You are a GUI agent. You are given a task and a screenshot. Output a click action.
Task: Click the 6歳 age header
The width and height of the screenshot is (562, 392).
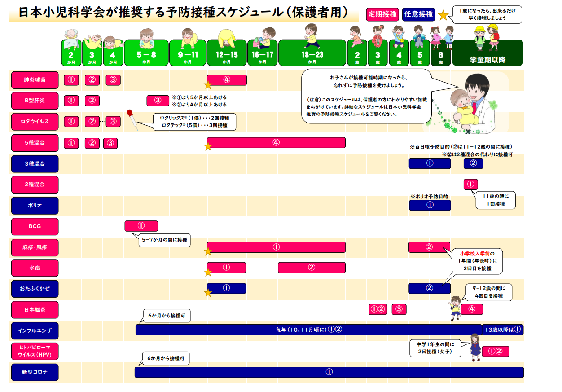click(440, 53)
